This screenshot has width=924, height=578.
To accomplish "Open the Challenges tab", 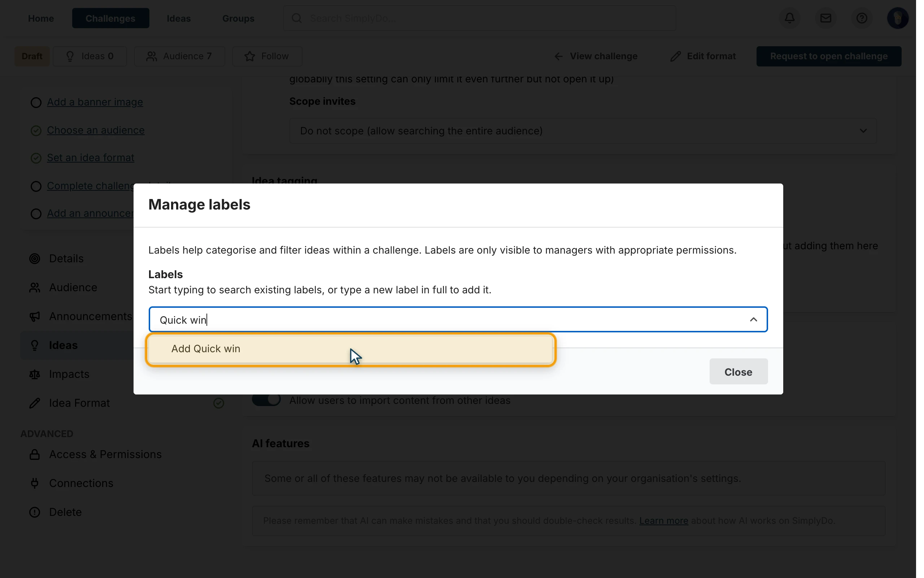I will pyautogui.click(x=110, y=18).
